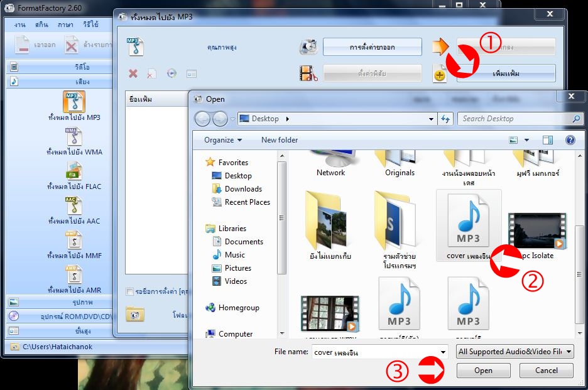Select Downloads in the navigation pane
This screenshot has width=588, height=390.
click(237, 189)
